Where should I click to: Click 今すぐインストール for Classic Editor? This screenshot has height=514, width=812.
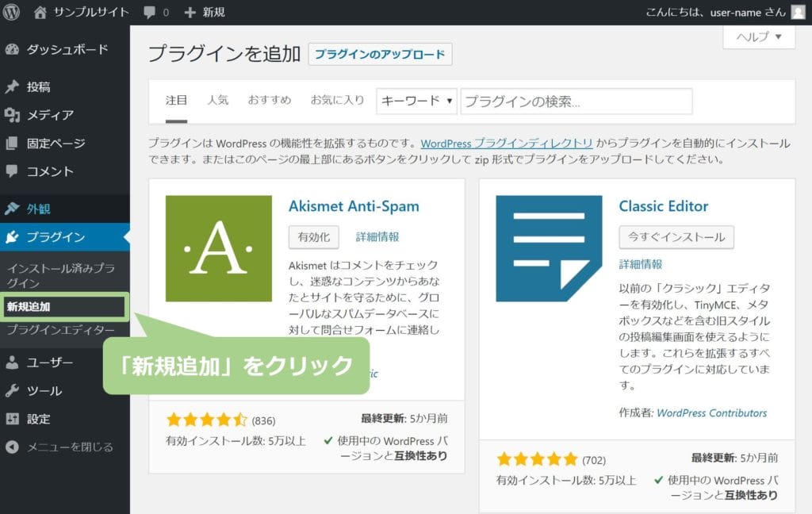pos(676,237)
